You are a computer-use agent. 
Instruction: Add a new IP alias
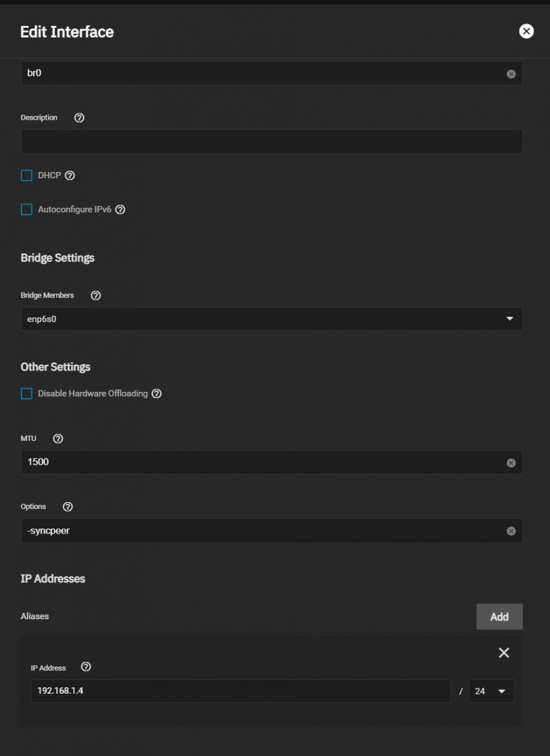click(x=500, y=617)
